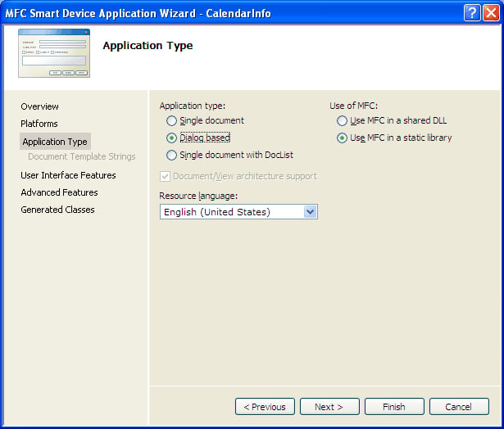The width and height of the screenshot is (504, 429).
Task: Click the Next button
Action: pos(329,407)
